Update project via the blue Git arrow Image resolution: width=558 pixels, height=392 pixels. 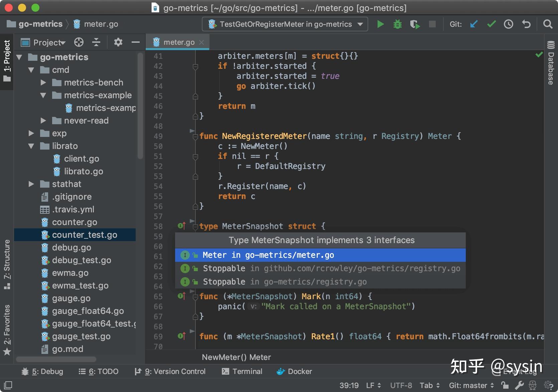point(474,24)
